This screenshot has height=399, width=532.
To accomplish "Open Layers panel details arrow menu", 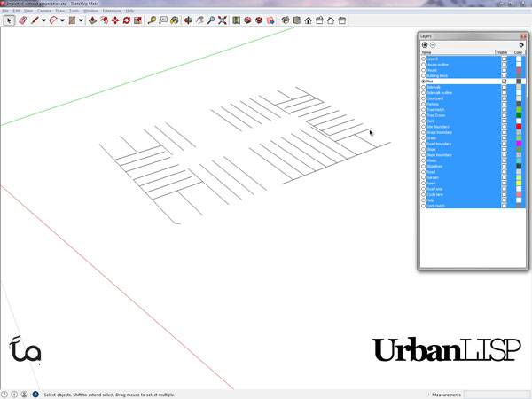I will [x=520, y=44].
